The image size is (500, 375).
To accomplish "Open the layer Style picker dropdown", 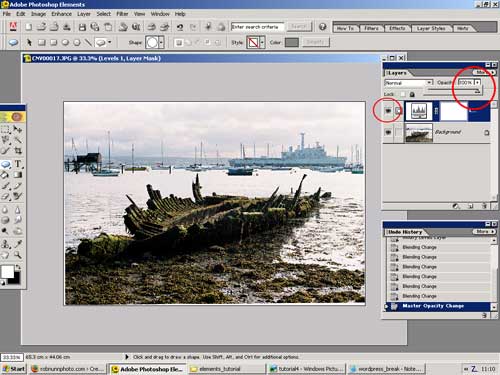I will click(262, 43).
